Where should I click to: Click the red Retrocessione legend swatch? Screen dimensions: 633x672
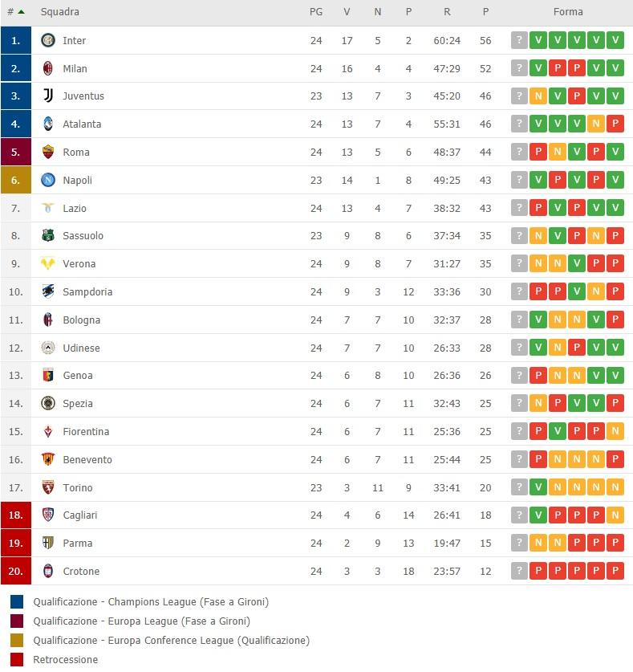click(x=17, y=660)
